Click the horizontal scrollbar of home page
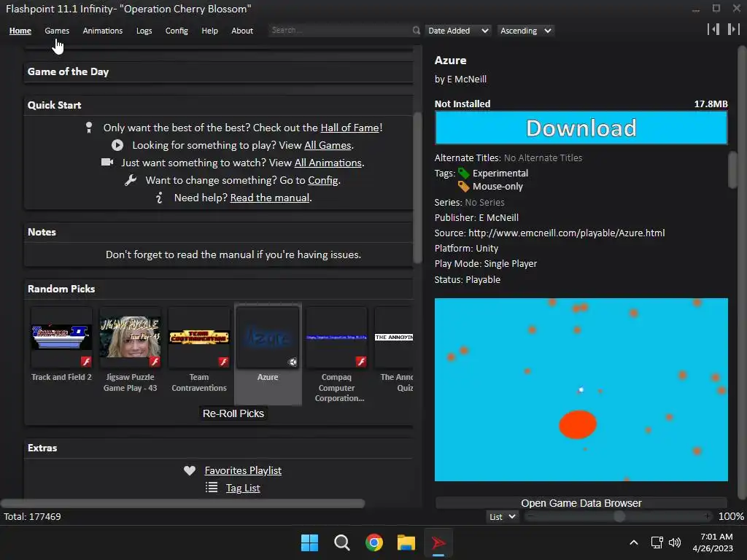747x560 pixels. [183, 503]
